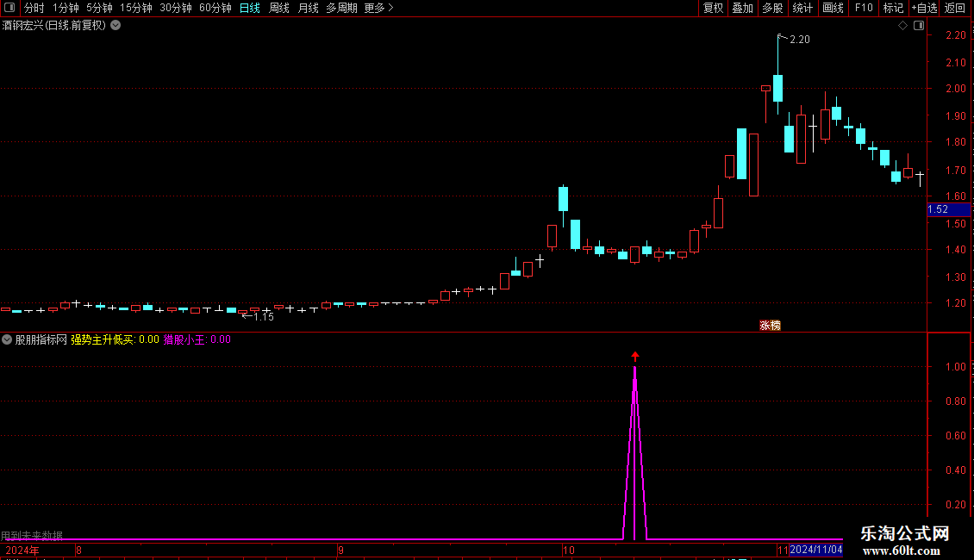The width and height of the screenshot is (974, 560).
Task: Click the 2.20 high price label
Action: [x=799, y=40]
